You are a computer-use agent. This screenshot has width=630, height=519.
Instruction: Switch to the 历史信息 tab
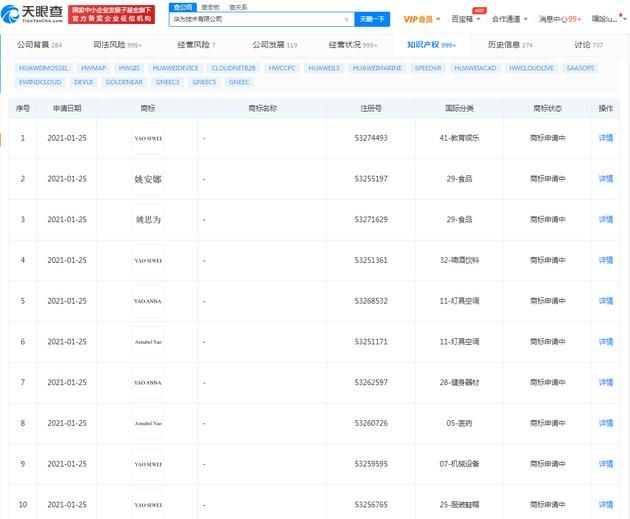[510, 45]
